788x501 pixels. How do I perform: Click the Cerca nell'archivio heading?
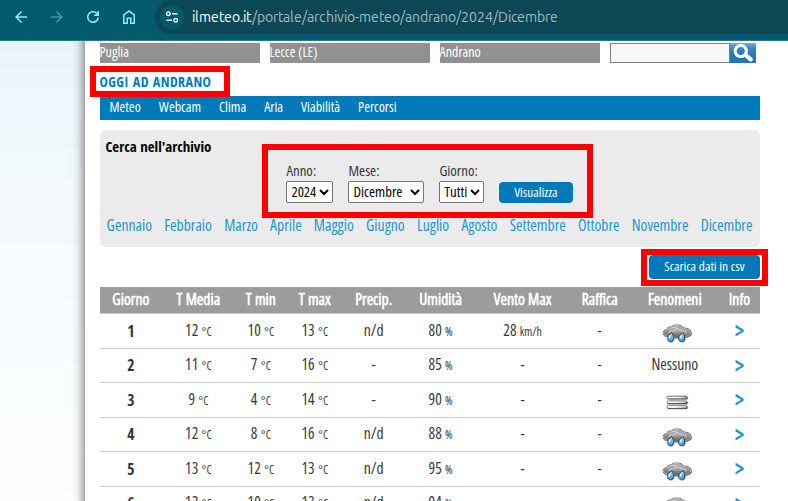point(158,147)
